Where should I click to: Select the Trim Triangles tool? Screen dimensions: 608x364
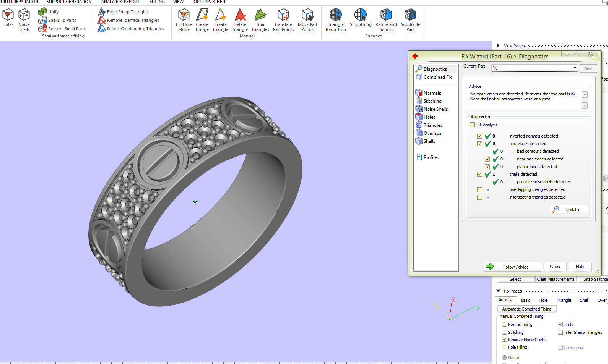pos(260,20)
